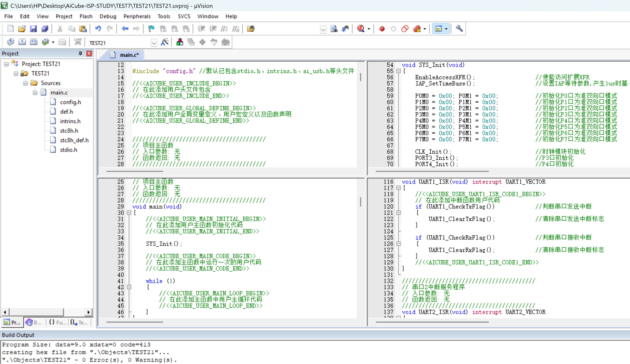Click Incremental Find icon

345,29
